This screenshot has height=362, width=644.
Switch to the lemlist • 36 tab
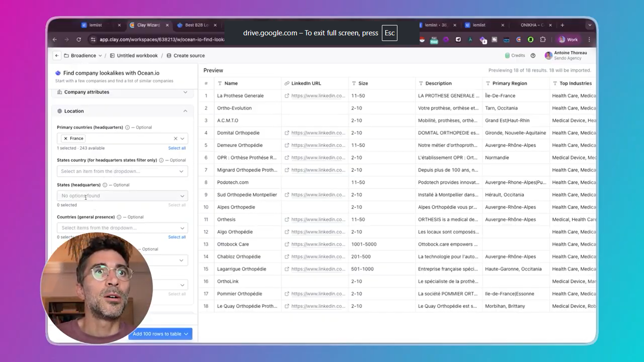pos(437,25)
